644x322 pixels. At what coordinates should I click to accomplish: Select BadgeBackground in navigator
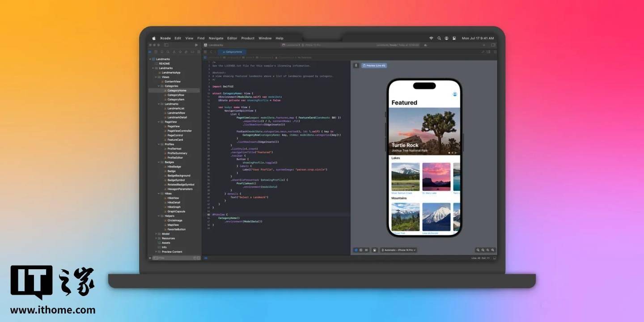coord(178,175)
